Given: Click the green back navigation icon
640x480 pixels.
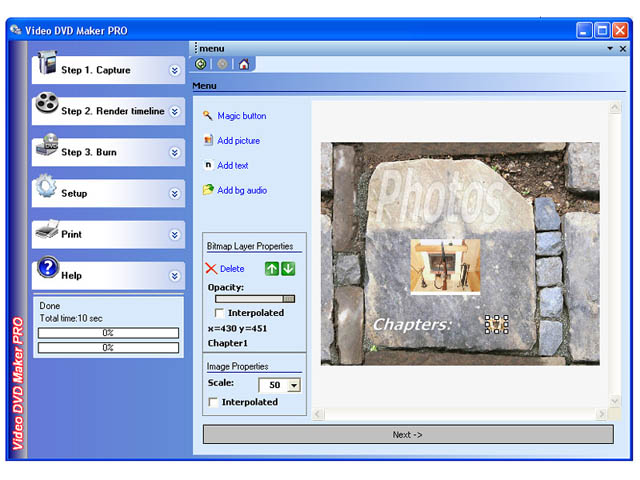Looking at the screenshot, I should coord(202,64).
